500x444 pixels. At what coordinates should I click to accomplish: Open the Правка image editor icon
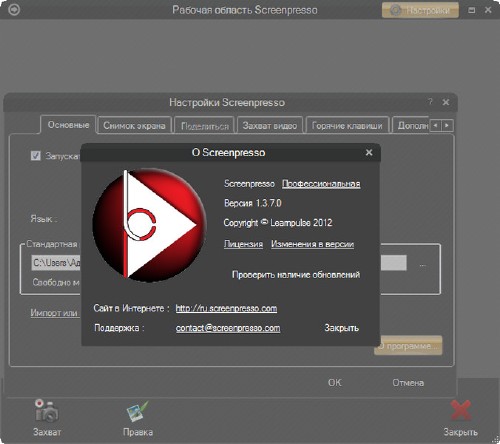coord(137,411)
